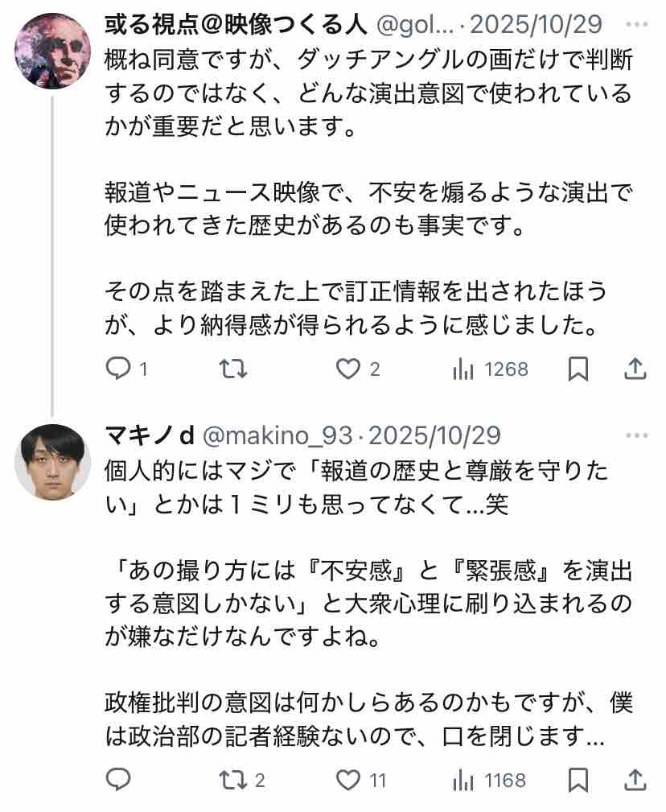Open 或る視点's profile picture

coord(53,52)
